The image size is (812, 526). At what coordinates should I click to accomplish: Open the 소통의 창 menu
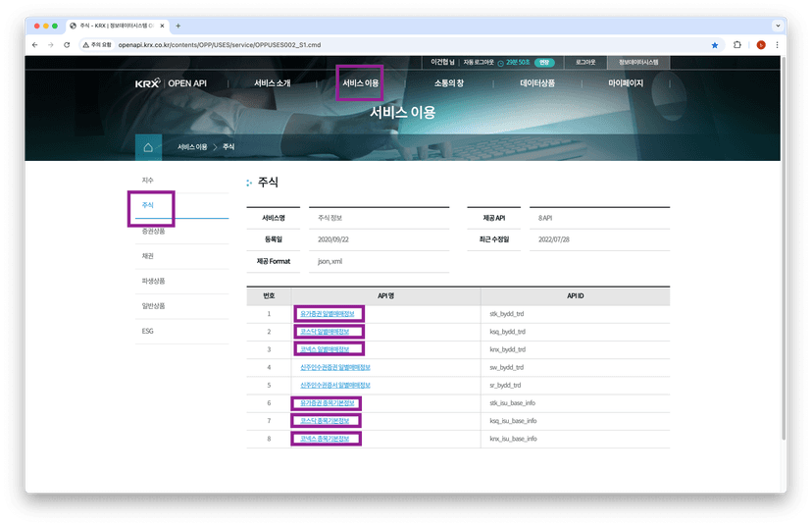point(449,82)
